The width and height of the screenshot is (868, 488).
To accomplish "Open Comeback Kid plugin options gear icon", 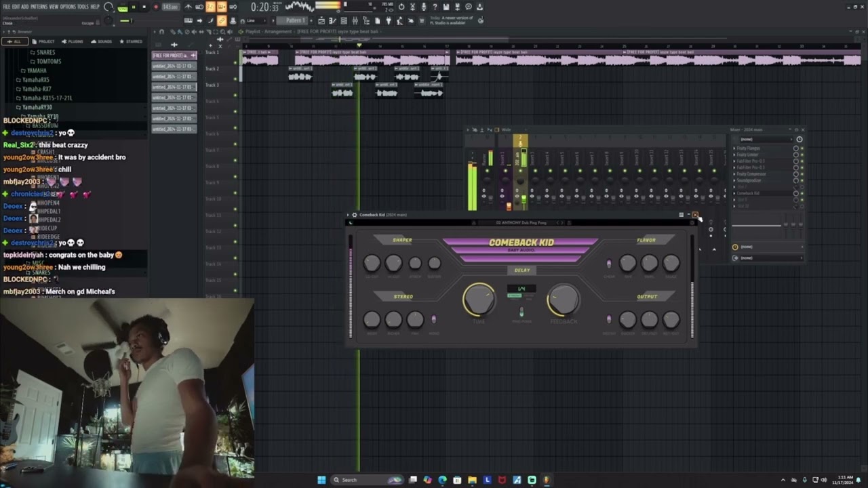I will [x=354, y=215].
